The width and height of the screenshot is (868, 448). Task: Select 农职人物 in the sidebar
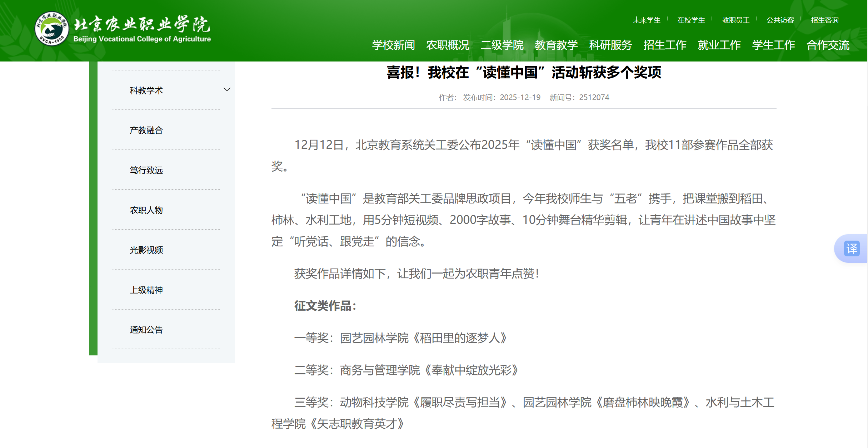pos(145,211)
